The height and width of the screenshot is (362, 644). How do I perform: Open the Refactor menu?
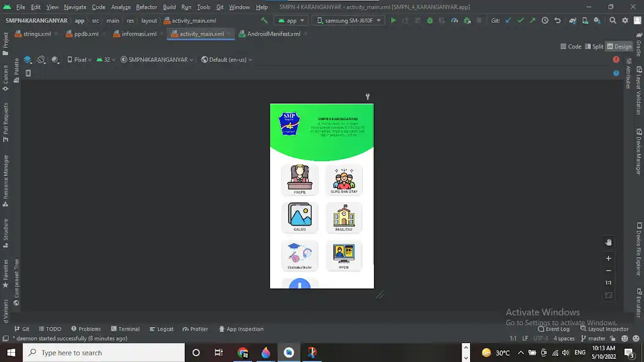click(146, 7)
